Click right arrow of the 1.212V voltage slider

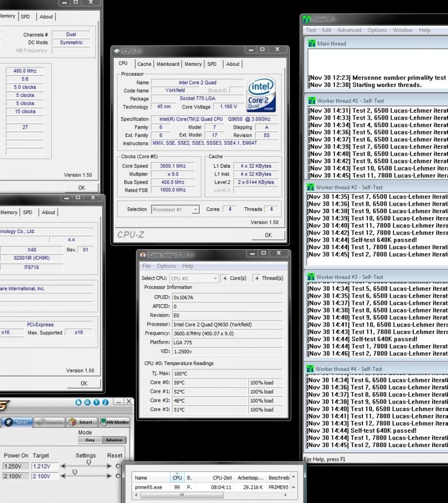pos(109,466)
